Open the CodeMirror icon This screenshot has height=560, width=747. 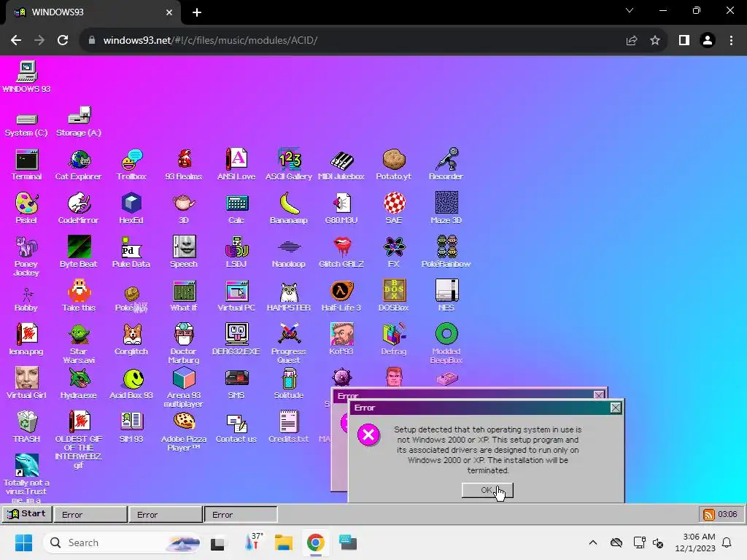[79, 208]
